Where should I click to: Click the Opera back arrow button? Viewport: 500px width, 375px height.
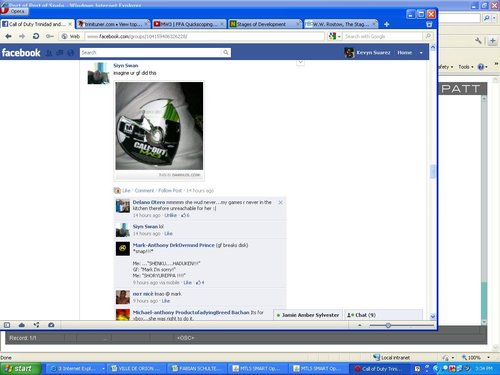coord(8,36)
